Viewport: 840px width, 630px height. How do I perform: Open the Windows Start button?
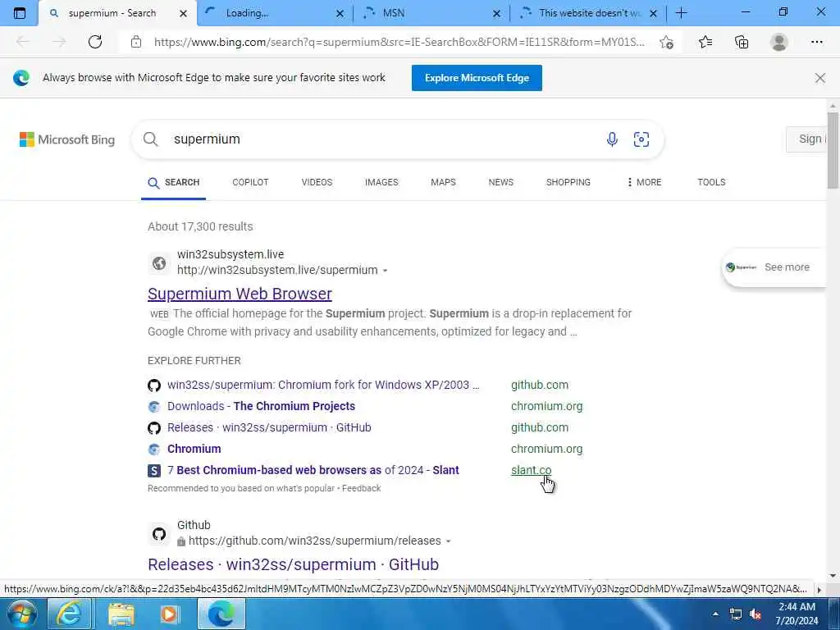tap(21, 614)
